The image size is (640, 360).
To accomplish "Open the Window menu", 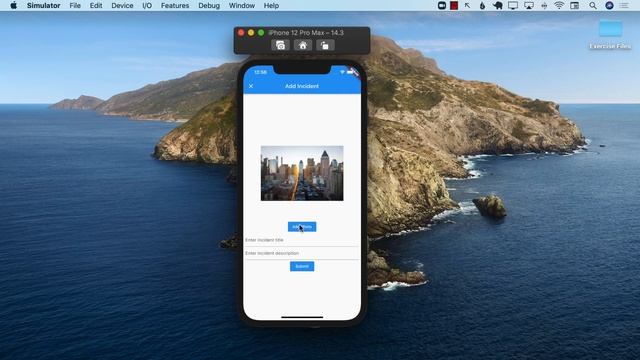I will tap(242, 6).
